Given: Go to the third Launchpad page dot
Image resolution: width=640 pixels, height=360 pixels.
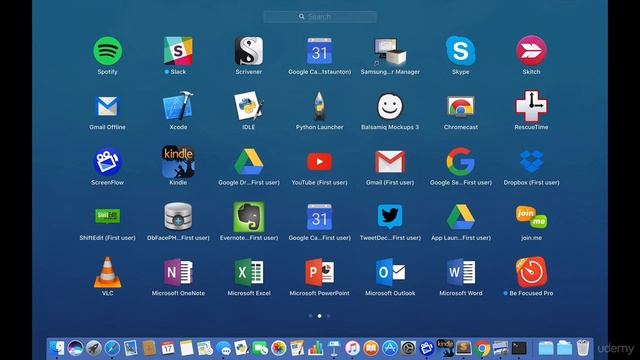Looking at the screenshot, I should click(x=329, y=316).
